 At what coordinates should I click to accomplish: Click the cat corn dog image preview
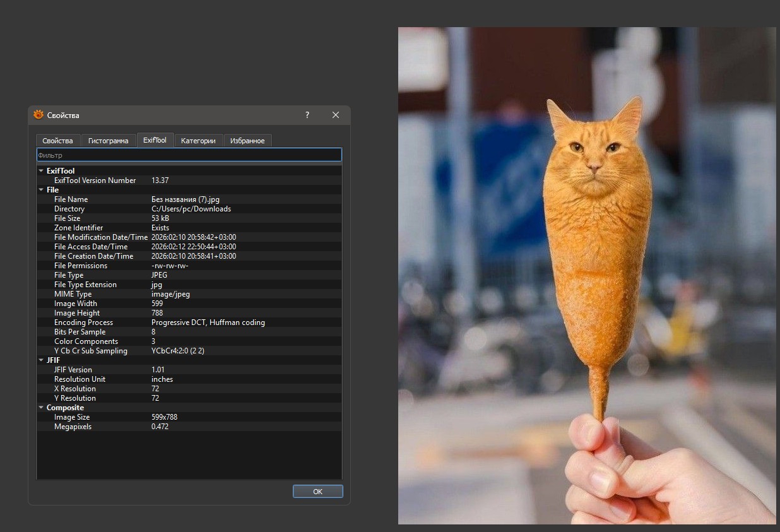(x=586, y=275)
